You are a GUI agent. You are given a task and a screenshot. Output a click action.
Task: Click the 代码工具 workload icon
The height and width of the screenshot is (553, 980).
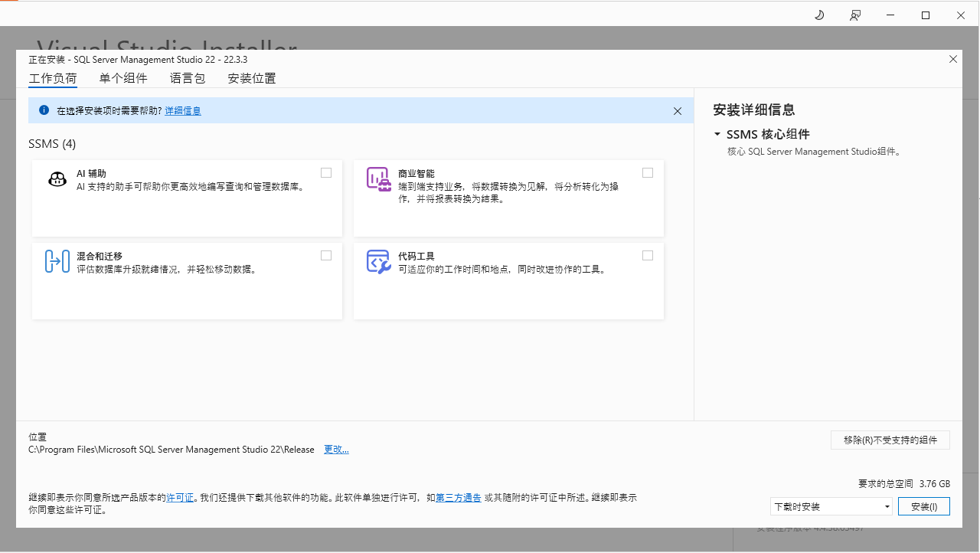tap(378, 262)
